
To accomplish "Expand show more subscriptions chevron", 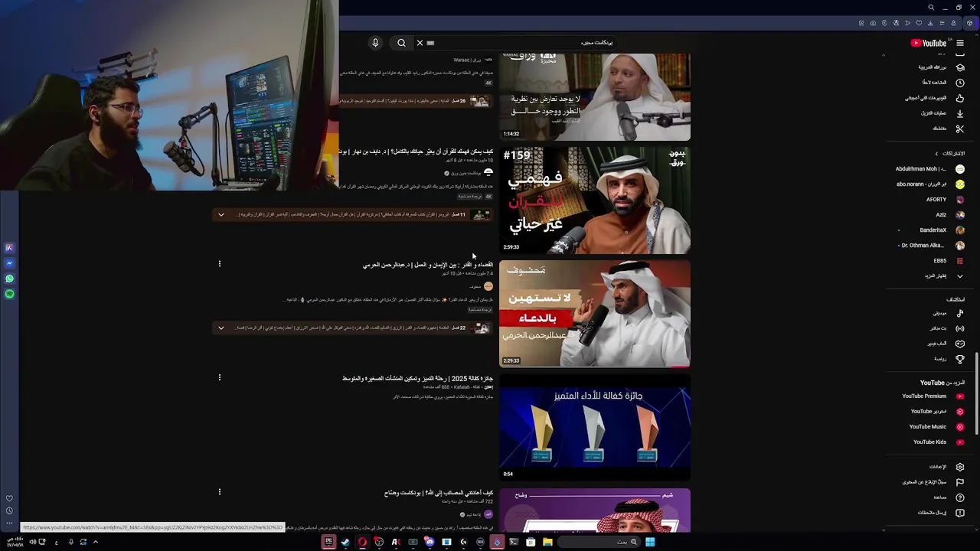I will tap(960, 275).
